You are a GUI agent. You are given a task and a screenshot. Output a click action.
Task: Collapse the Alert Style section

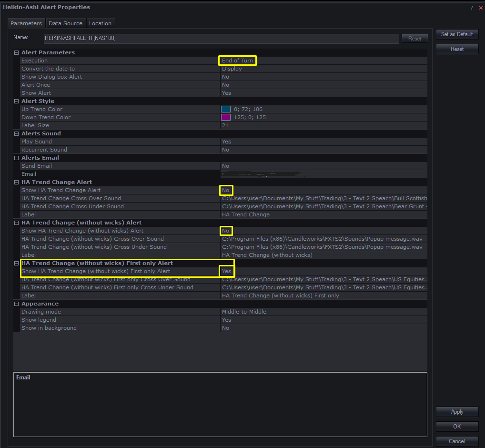[x=16, y=101]
